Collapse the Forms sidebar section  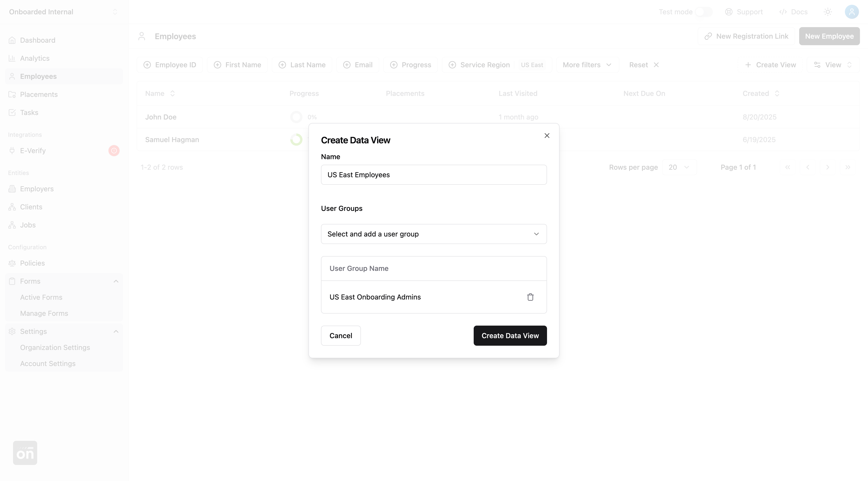pyautogui.click(x=116, y=281)
